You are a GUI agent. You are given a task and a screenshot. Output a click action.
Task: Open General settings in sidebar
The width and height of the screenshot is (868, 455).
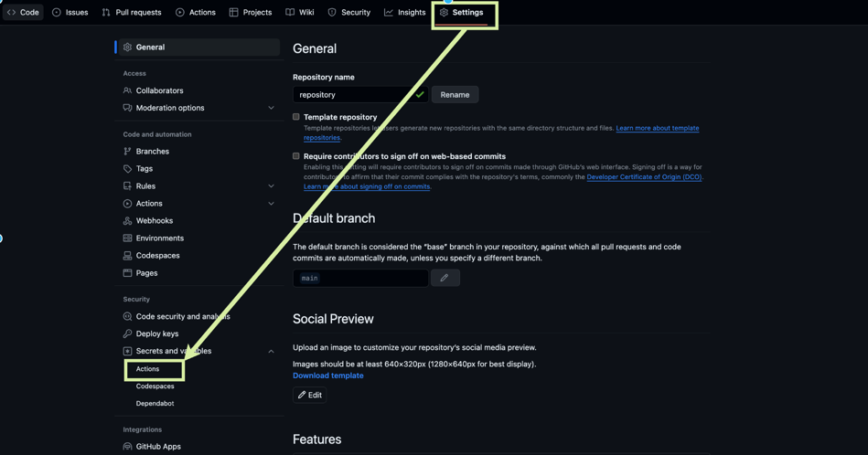click(198, 47)
